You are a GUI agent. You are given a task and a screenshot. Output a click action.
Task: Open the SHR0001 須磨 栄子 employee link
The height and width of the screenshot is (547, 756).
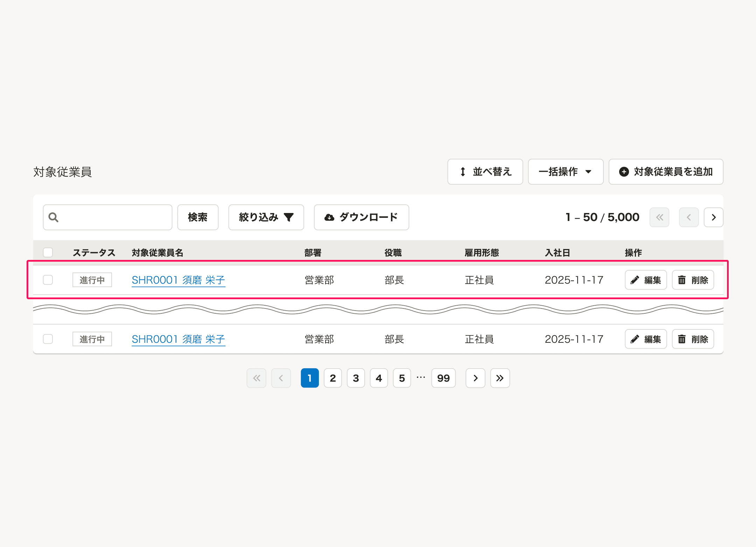point(178,280)
